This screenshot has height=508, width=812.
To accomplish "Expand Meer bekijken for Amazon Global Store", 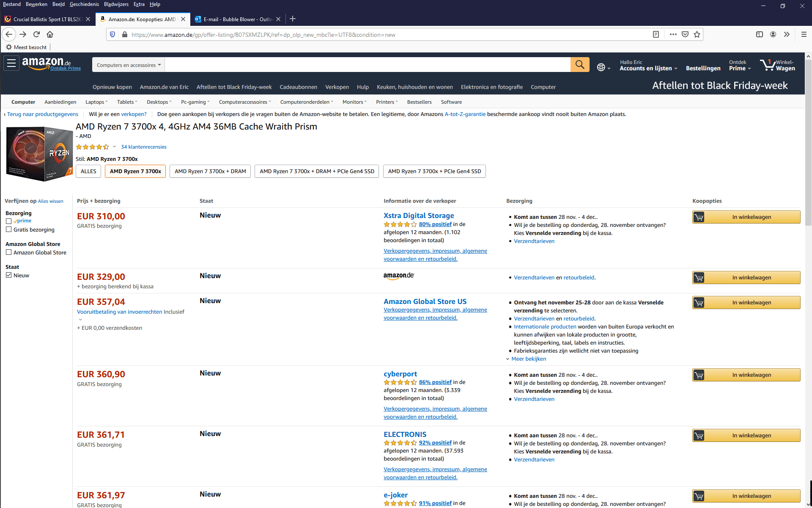I will [528, 359].
